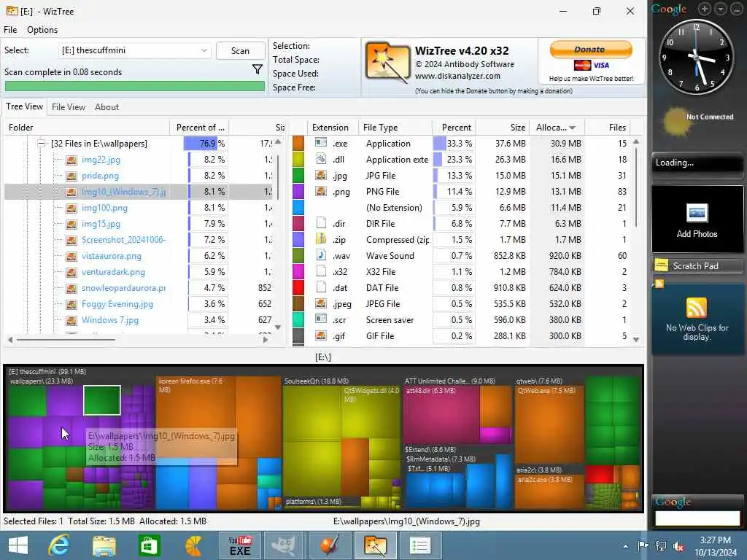Click the GIMP taskbar icon

pos(284,545)
